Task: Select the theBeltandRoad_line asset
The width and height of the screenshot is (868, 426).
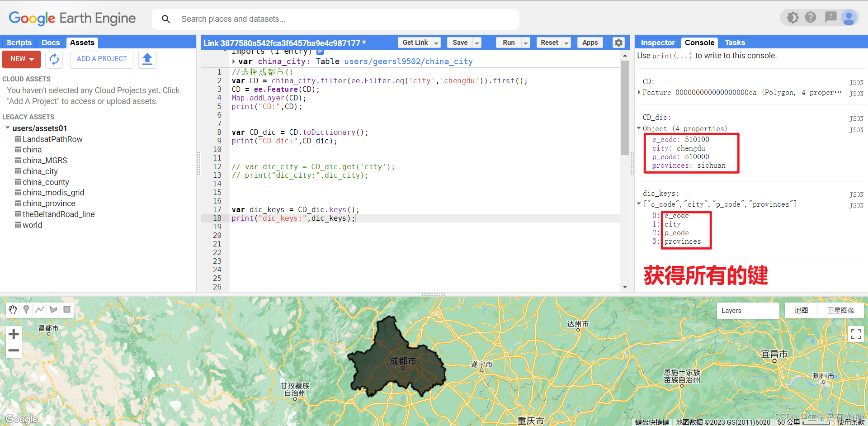Action: 59,214
